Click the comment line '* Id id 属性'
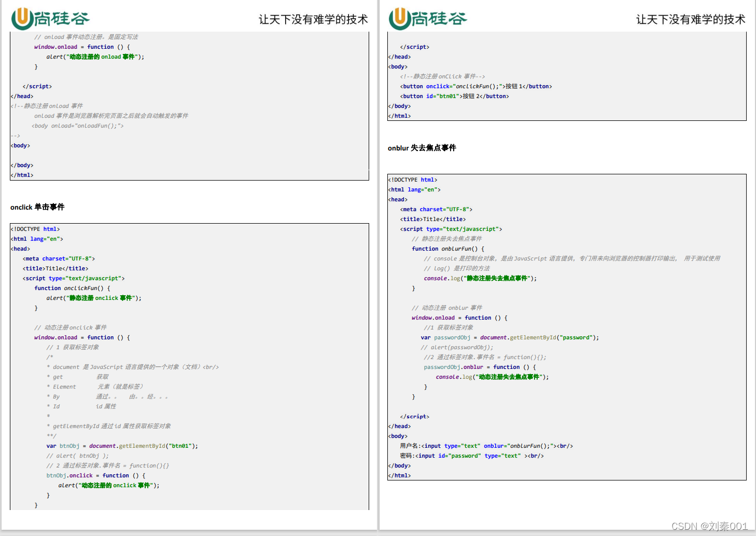This screenshot has height=536, width=756. click(x=81, y=406)
